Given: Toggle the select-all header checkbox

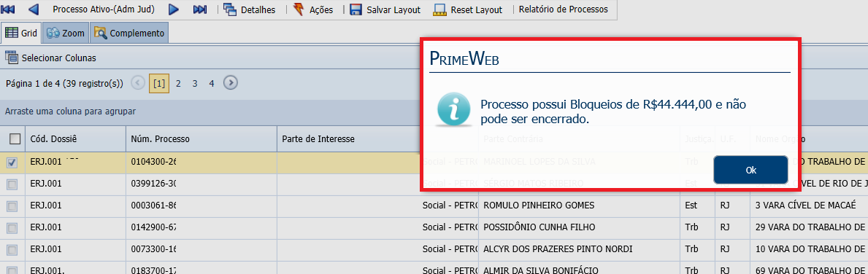Looking at the screenshot, I should (x=15, y=138).
